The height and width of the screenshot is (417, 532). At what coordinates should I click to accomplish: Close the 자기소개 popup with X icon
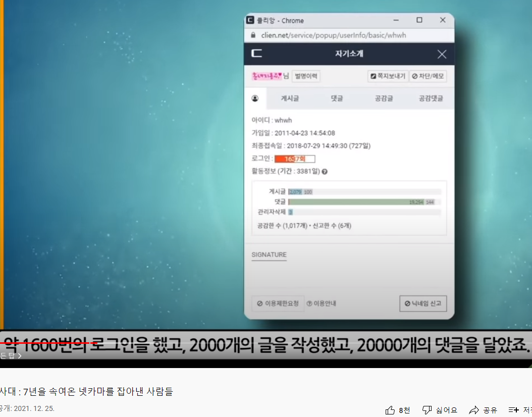(x=442, y=54)
